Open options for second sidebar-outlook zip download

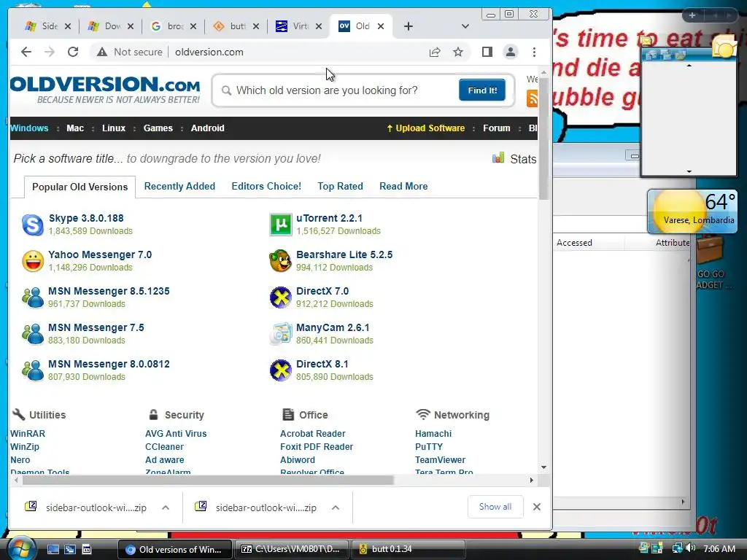pos(336,507)
